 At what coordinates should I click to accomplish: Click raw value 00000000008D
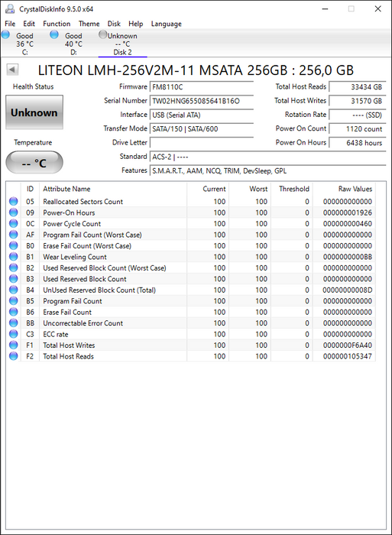click(348, 290)
